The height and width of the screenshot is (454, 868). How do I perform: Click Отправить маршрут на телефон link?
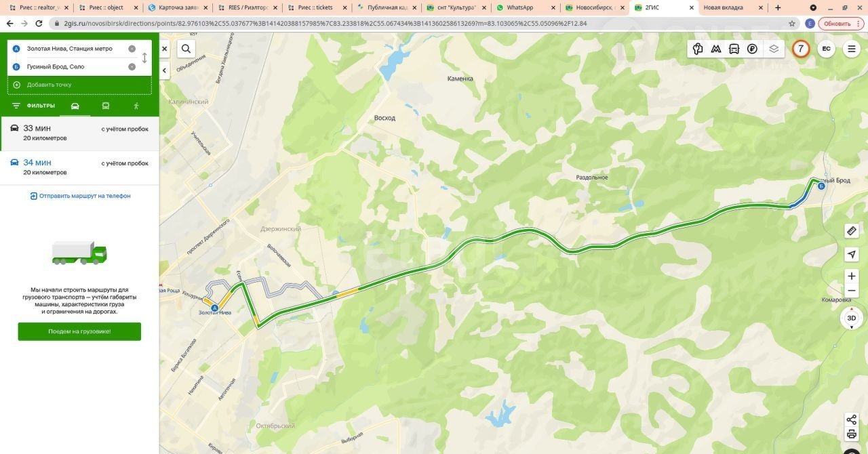[x=80, y=196]
